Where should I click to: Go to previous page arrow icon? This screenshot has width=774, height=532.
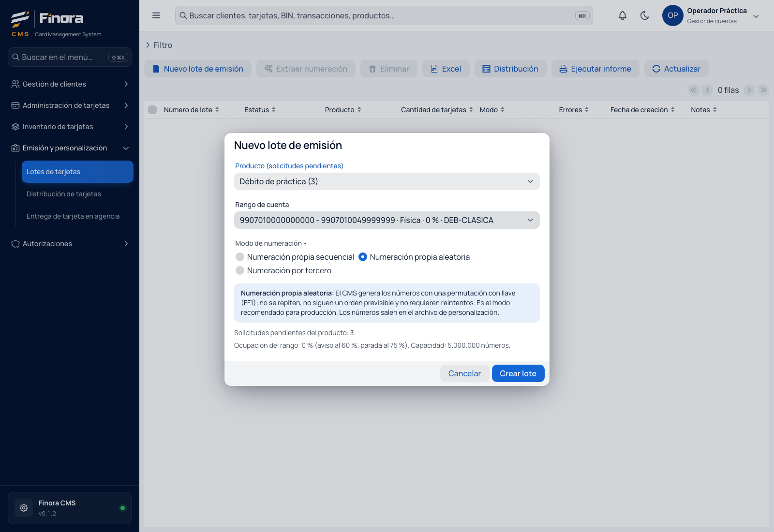pos(708,90)
